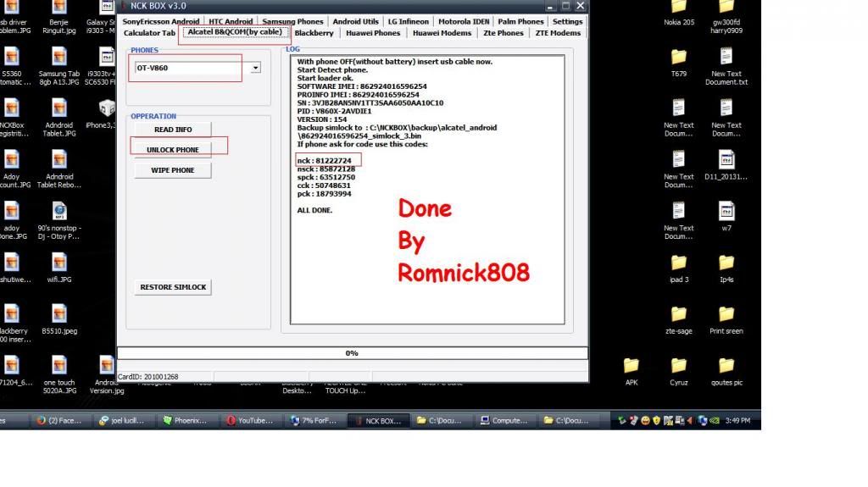Open the APK folder icon
This screenshot has width=868, height=487.
tap(631, 366)
